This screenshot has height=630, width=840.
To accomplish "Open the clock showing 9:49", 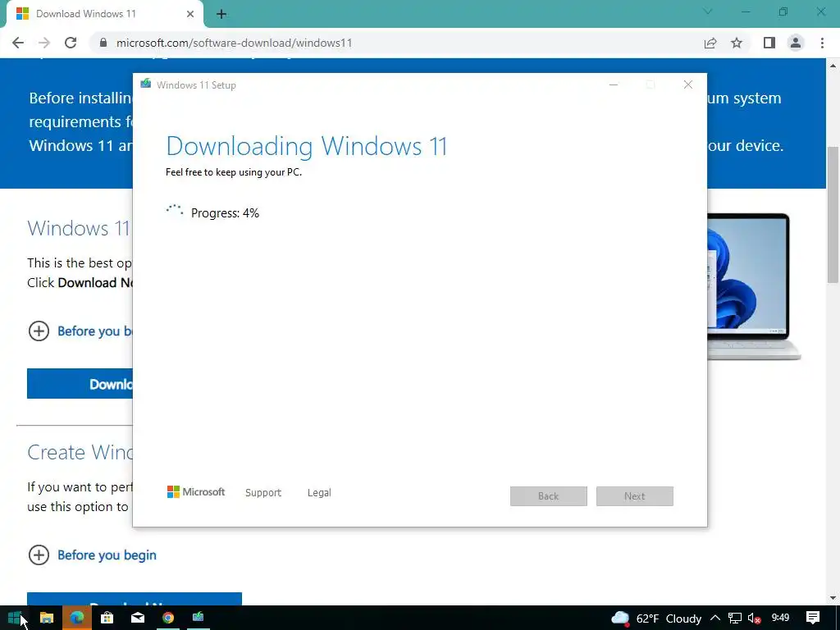I will coord(781,618).
